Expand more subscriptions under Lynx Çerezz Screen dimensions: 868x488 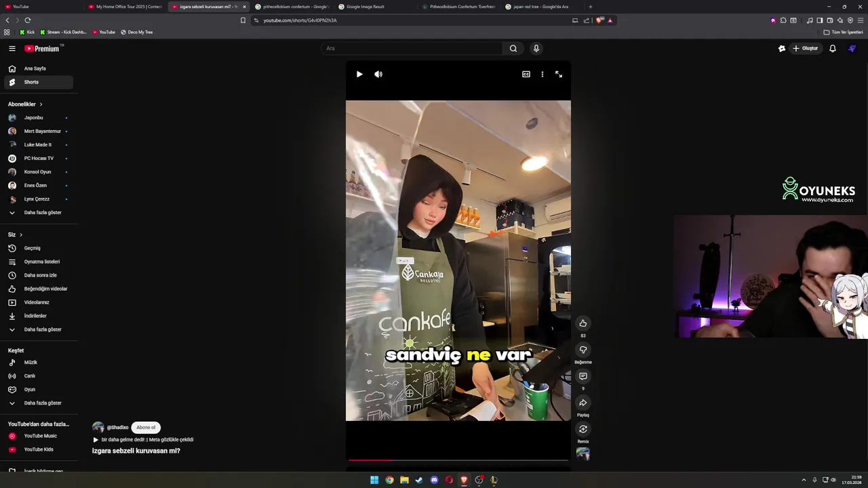pos(39,213)
